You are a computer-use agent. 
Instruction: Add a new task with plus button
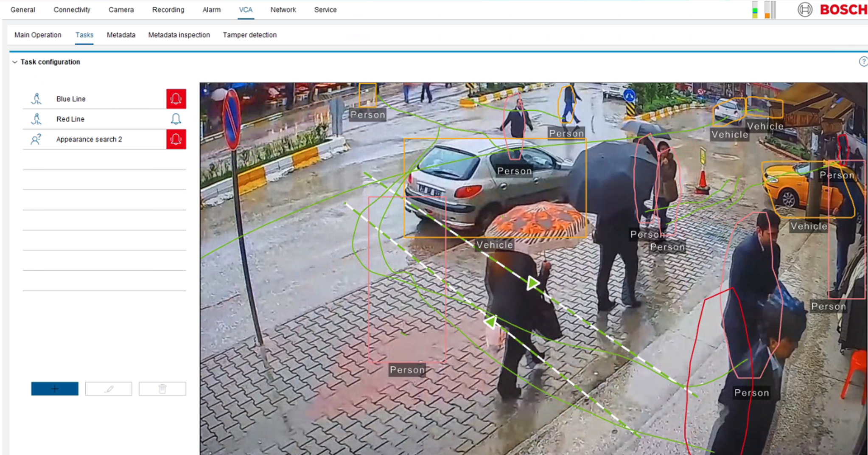[x=55, y=389]
